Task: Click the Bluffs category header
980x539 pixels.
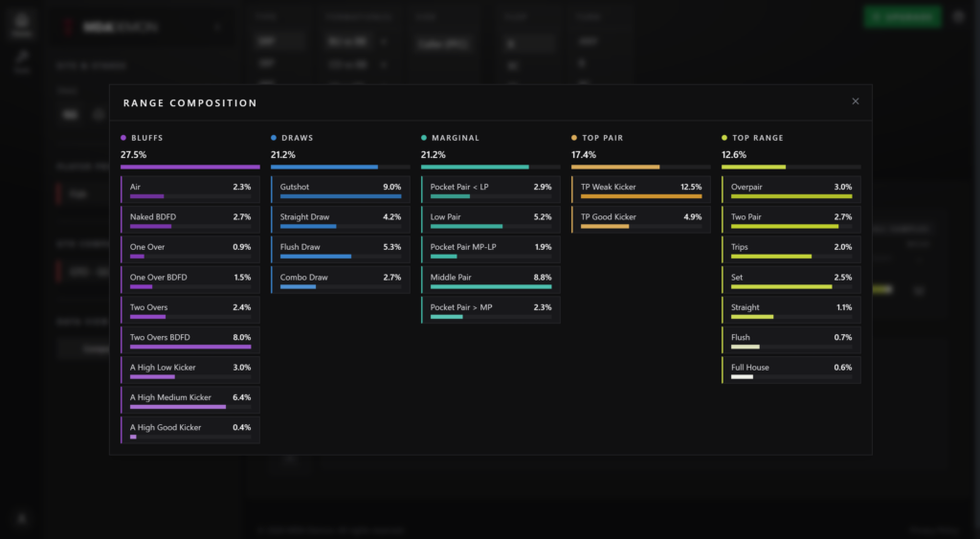Action: [142, 138]
